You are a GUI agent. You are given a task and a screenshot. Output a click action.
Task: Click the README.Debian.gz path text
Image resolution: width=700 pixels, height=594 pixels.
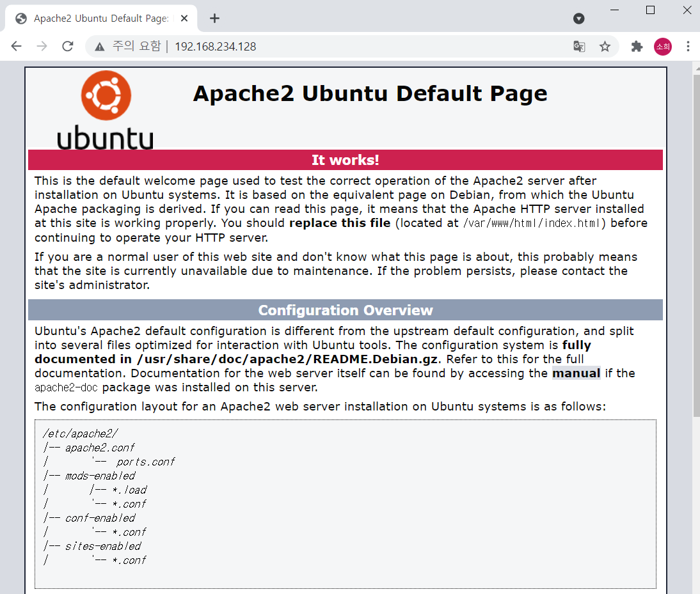(287, 359)
